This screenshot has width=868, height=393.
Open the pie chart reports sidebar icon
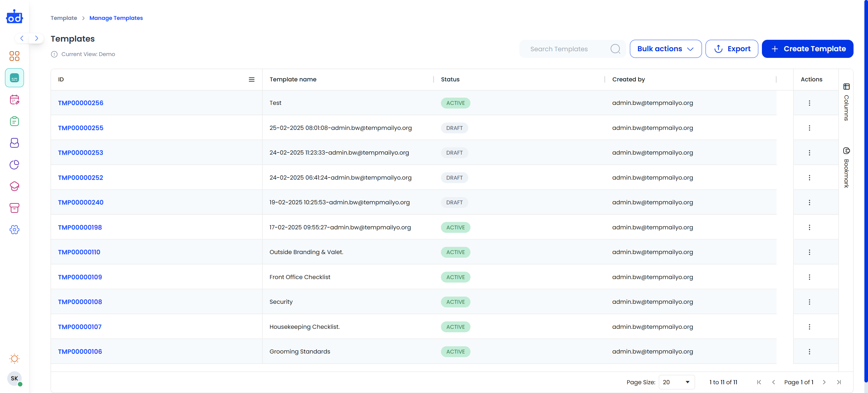click(14, 165)
